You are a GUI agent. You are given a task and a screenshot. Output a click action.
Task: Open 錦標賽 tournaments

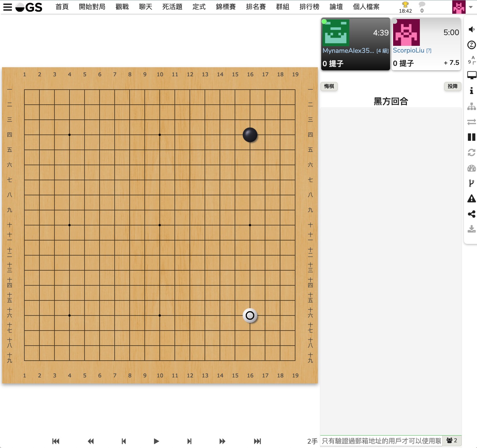click(226, 7)
